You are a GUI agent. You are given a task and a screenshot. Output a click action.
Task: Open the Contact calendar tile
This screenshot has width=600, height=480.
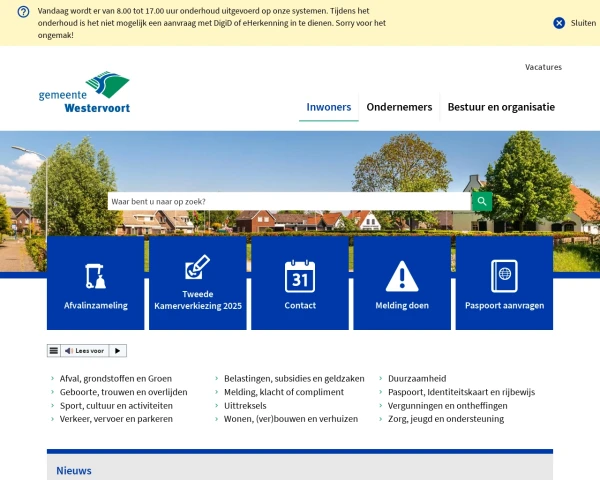[x=300, y=283]
